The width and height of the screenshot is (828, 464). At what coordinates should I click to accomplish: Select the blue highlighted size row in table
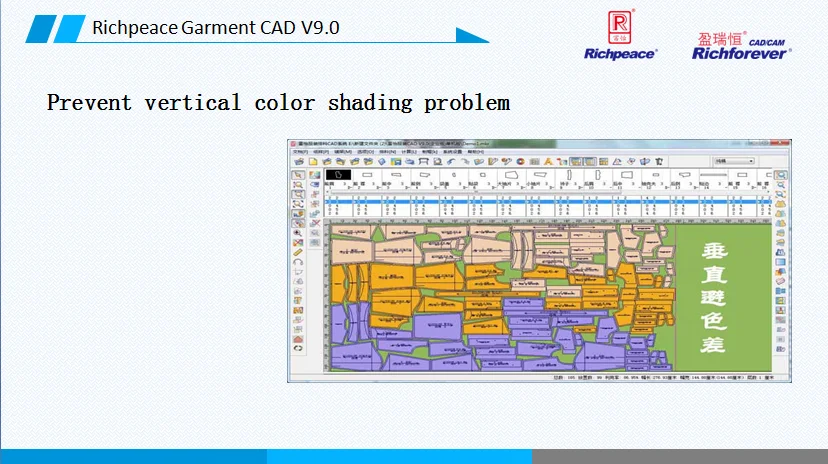pos(548,202)
